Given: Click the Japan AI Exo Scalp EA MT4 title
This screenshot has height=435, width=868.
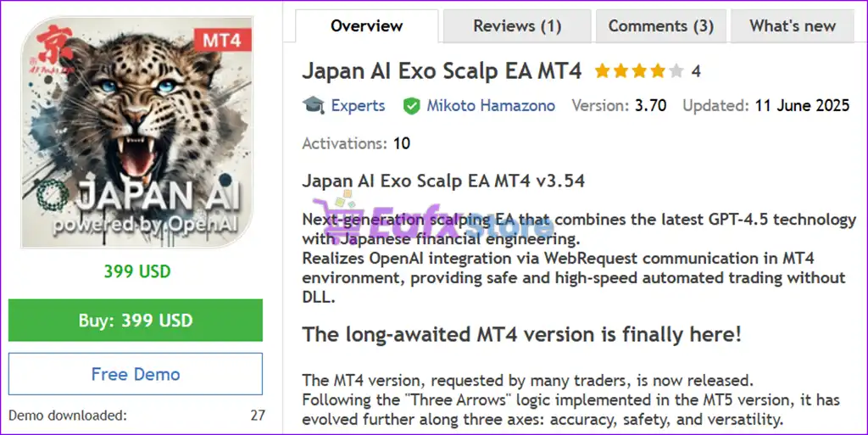Looking at the screenshot, I should pyautogui.click(x=442, y=71).
